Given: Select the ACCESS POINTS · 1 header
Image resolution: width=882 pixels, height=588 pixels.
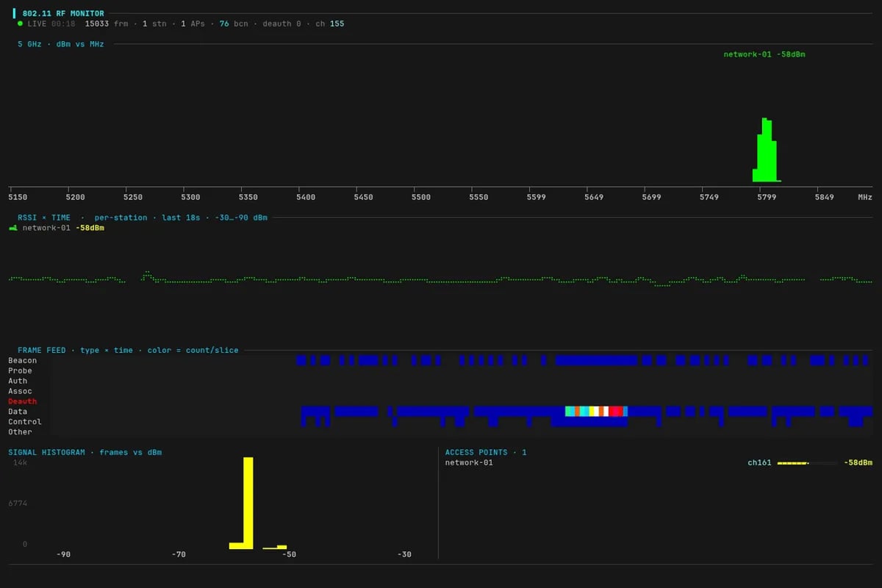Looking at the screenshot, I should (486, 452).
